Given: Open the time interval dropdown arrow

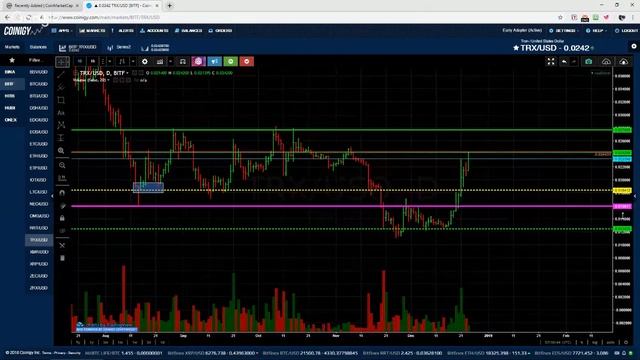Looking at the screenshot, I should (x=109, y=62).
